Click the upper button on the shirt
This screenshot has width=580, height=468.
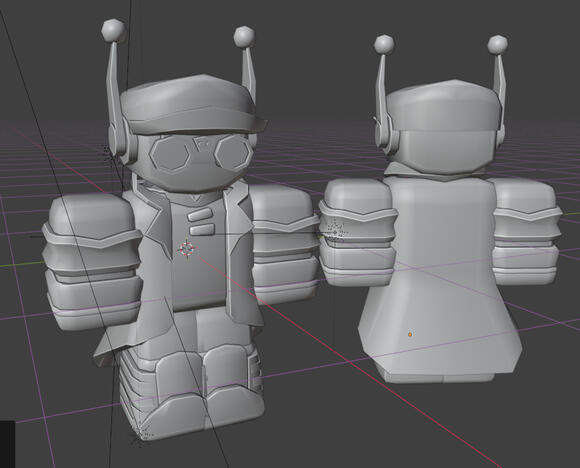(200, 215)
